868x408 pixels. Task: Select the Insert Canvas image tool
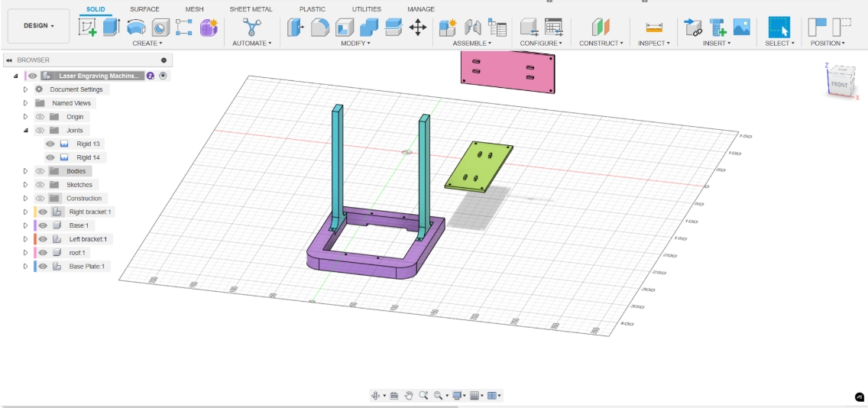(741, 28)
